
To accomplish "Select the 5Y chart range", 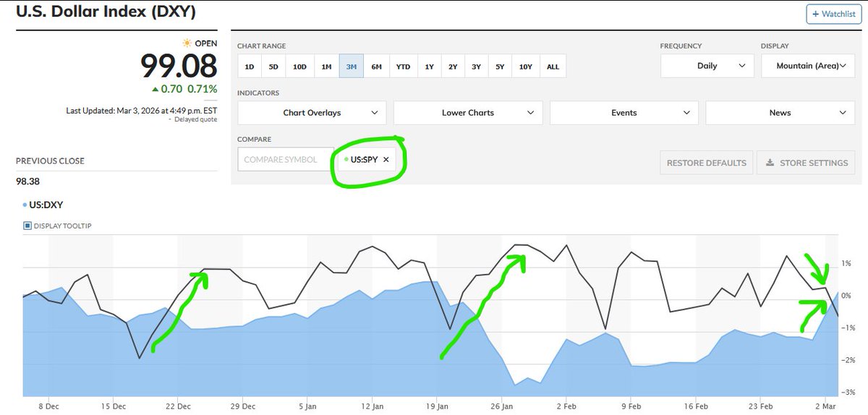I will click(500, 67).
